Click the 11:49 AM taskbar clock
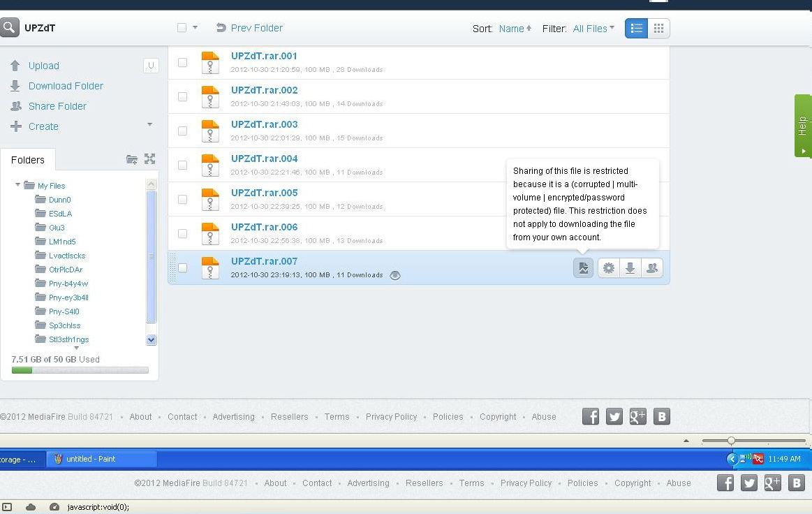Image resolution: width=812 pixels, height=514 pixels. pyautogui.click(x=784, y=459)
